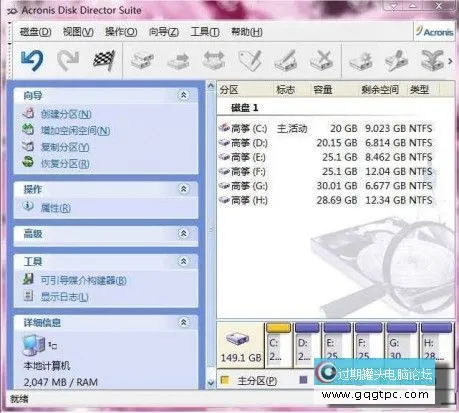Select partition 高筝 (C:) row
459x413 pixels.
[x=327, y=128]
